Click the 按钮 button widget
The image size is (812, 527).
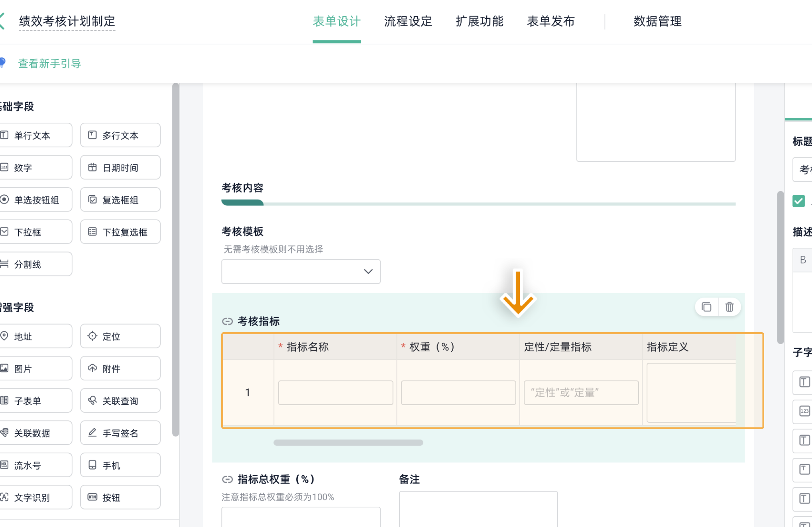click(x=120, y=498)
